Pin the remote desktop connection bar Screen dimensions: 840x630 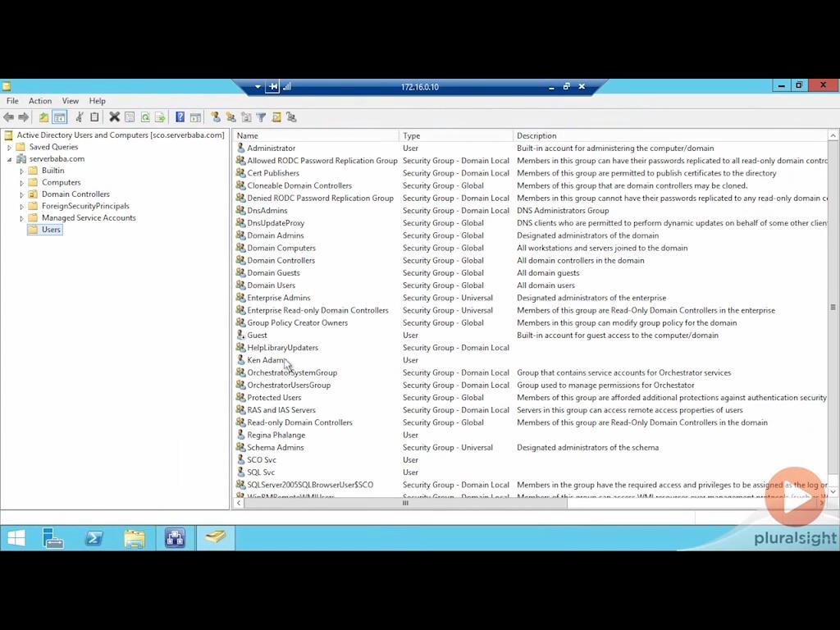point(273,86)
